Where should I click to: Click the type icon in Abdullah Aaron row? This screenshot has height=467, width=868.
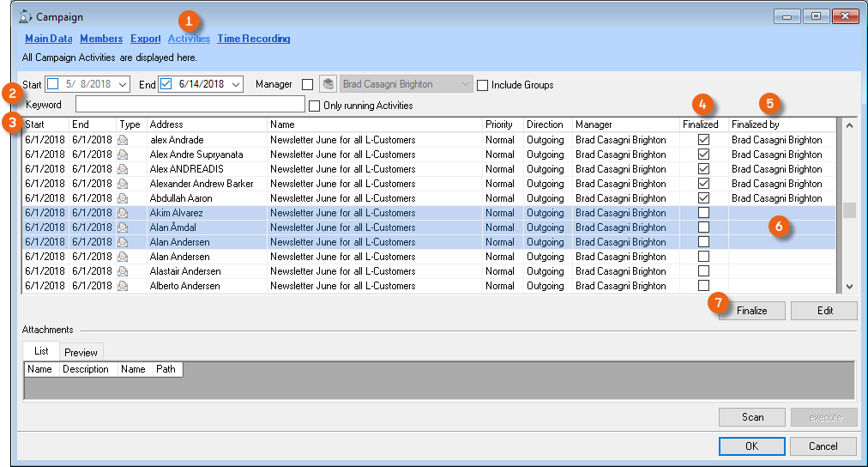124,198
